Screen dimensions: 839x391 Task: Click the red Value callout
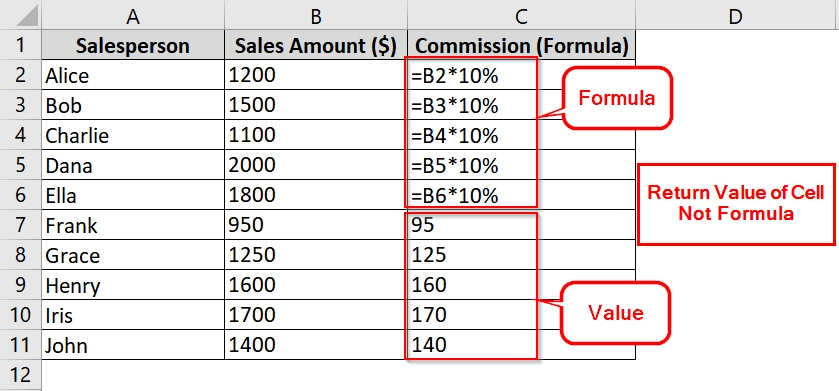point(615,313)
